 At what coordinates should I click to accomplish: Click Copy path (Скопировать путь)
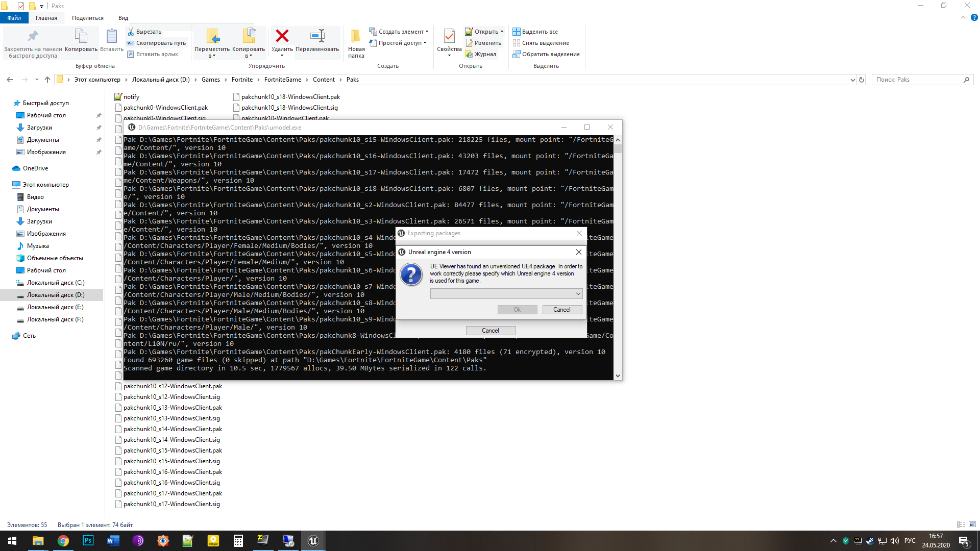[x=156, y=43]
